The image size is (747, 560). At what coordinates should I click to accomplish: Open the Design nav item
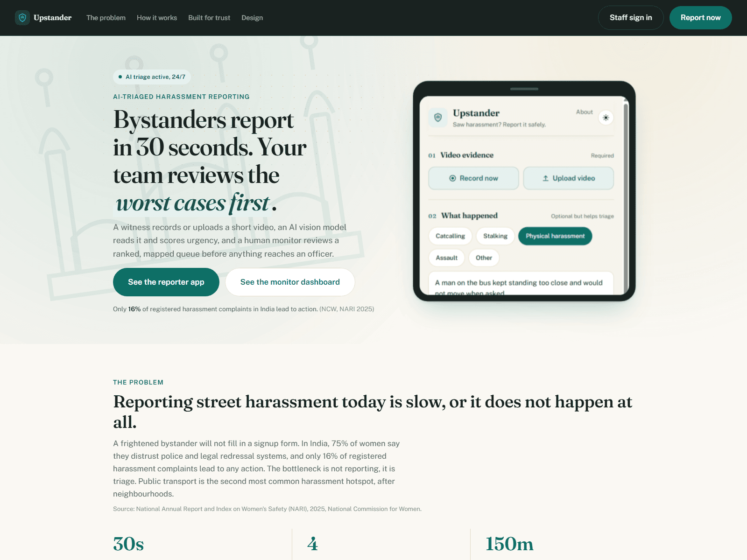click(252, 18)
